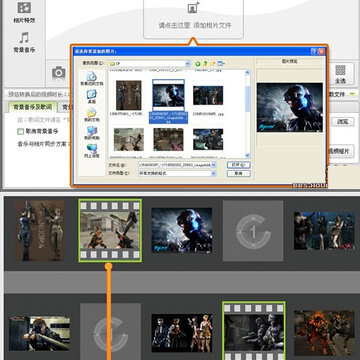360x360 pixels.
Task: Click the add photo file prompt area
Action: coord(193,19)
